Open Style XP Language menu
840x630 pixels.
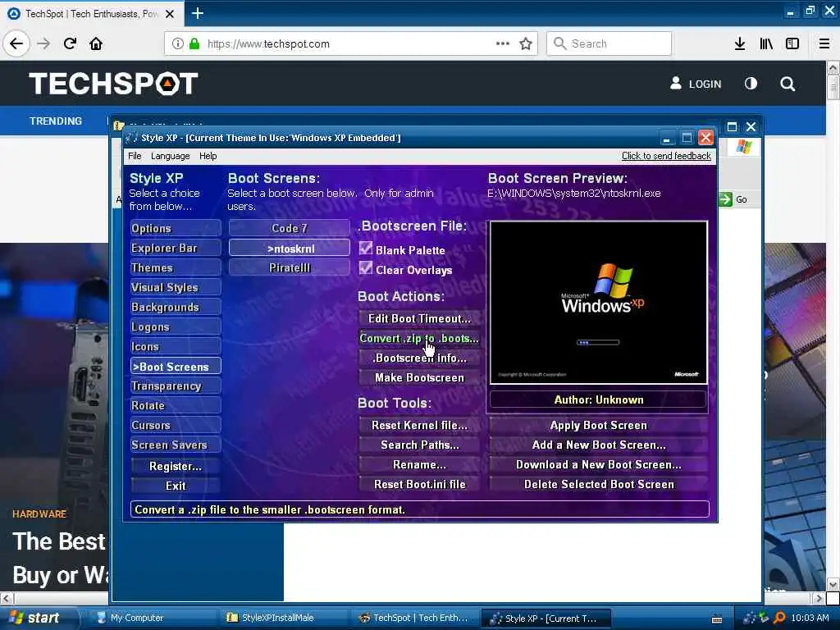171,156
